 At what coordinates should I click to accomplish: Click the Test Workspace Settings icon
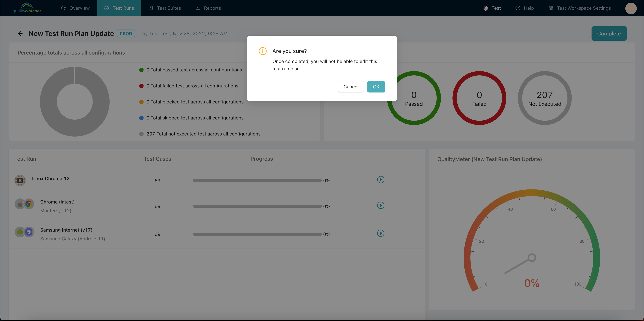[x=551, y=8]
